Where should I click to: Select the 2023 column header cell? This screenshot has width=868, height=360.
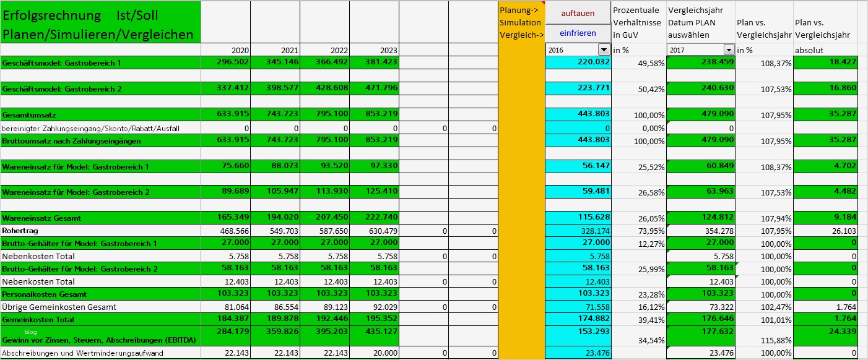pos(374,49)
